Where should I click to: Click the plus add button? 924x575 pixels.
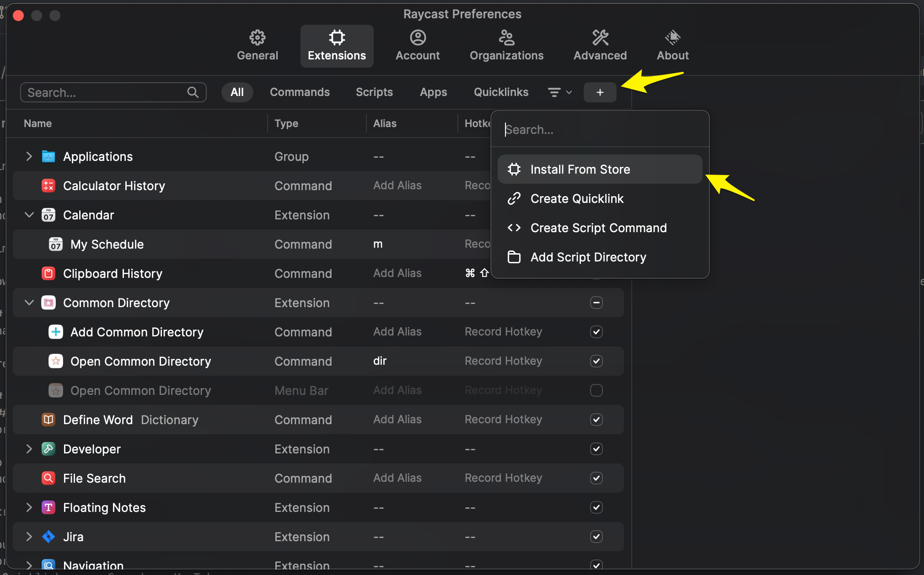600,92
